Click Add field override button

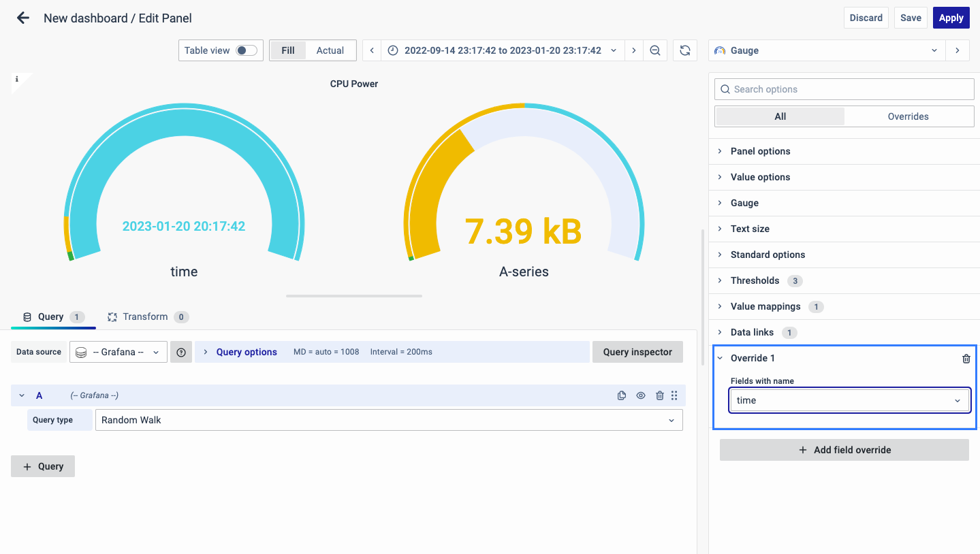(x=844, y=450)
